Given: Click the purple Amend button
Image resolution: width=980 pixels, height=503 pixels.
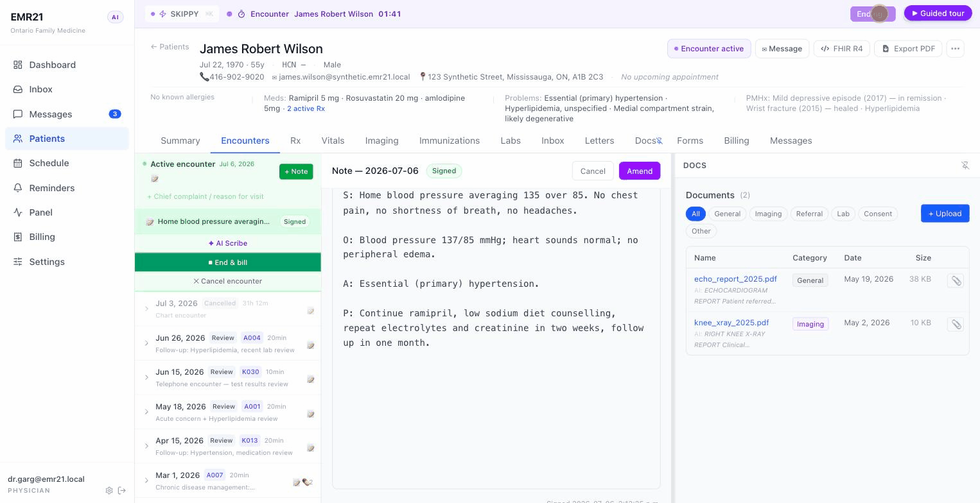Looking at the screenshot, I should [x=640, y=171].
